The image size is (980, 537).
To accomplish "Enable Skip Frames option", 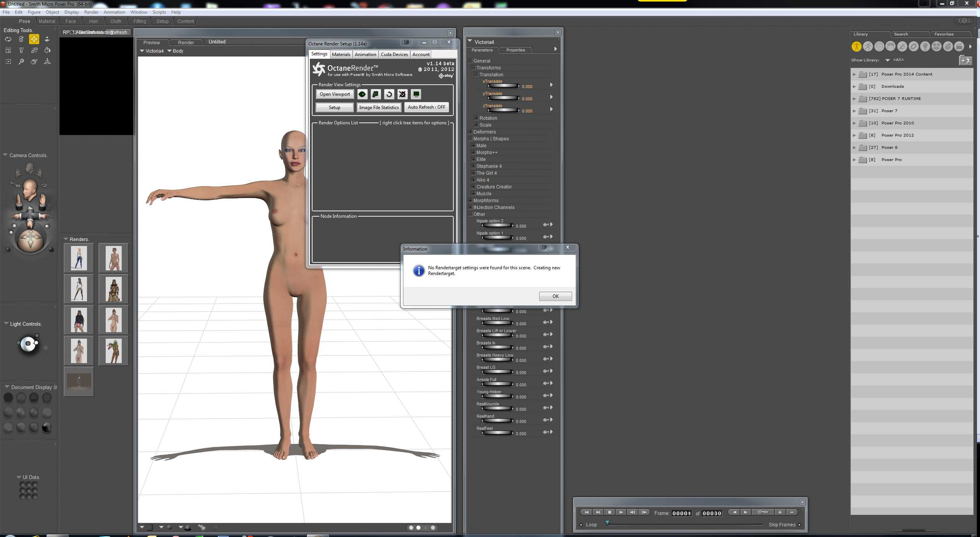I will (x=799, y=525).
